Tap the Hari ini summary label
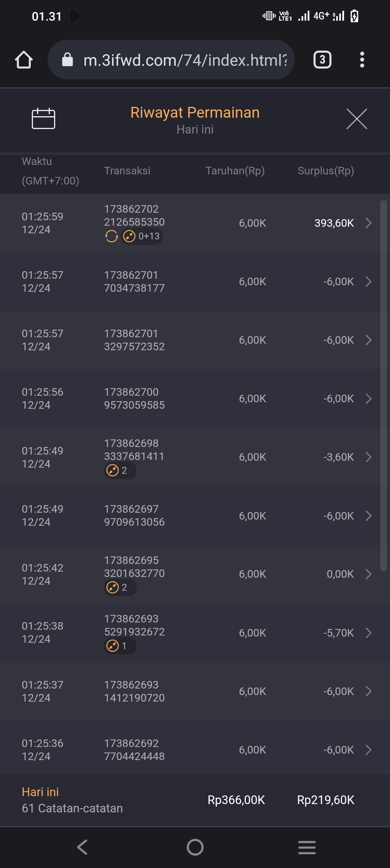Screen dimensions: 390x868 tap(40, 792)
